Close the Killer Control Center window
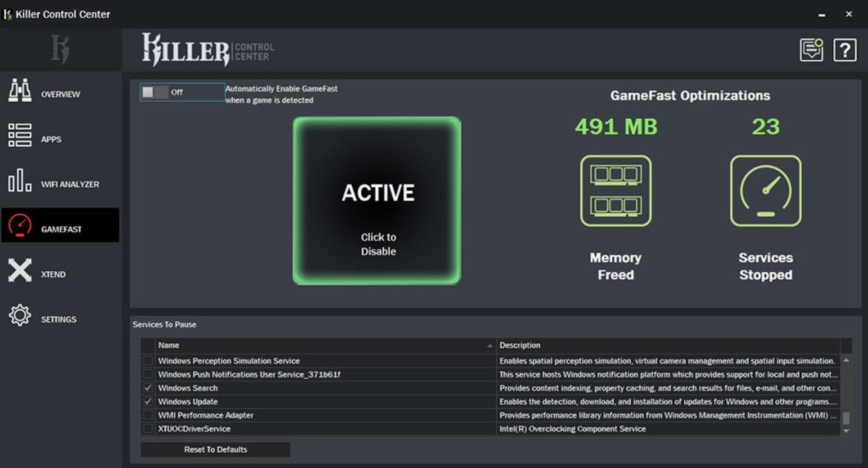Viewport: 868px width, 468px height. coord(849,14)
